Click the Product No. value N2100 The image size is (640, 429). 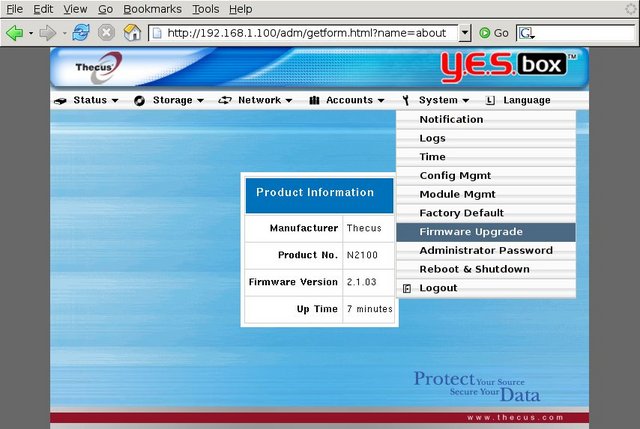pos(362,255)
